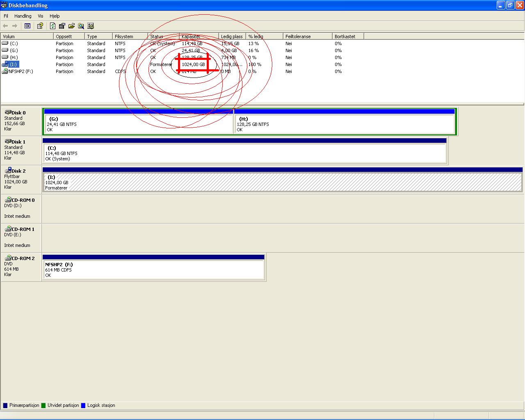Click the magnifying-glass Explore toolbar icon

point(81,26)
